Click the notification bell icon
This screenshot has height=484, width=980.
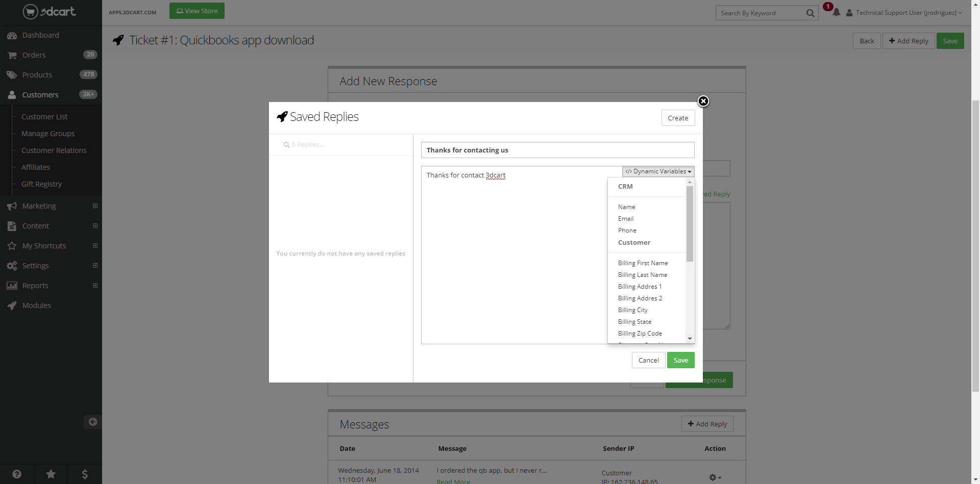(836, 13)
